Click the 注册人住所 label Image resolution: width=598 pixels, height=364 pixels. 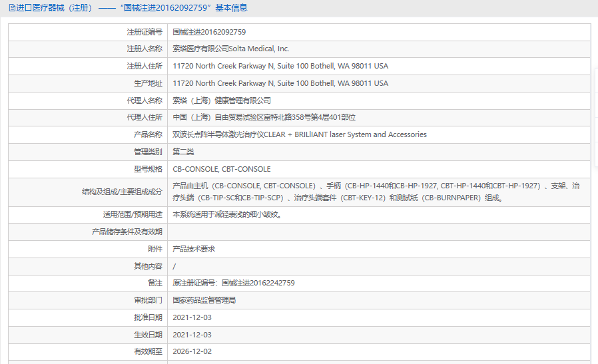pos(145,66)
